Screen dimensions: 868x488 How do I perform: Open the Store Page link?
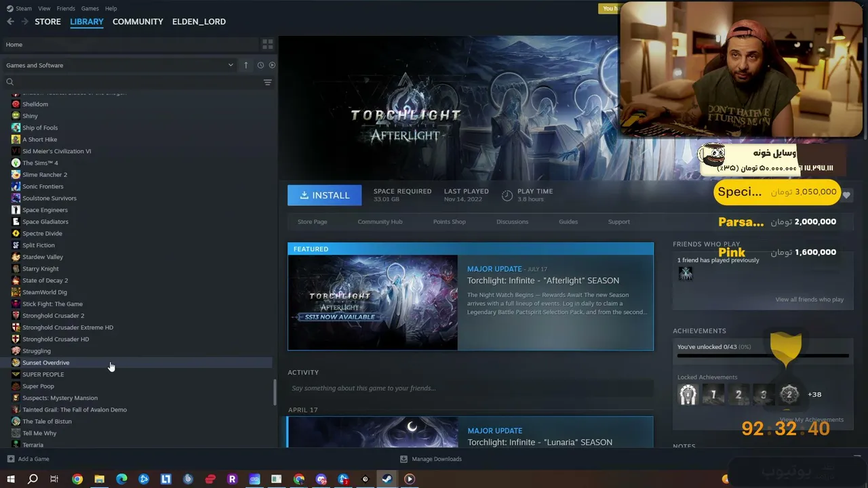312,222
